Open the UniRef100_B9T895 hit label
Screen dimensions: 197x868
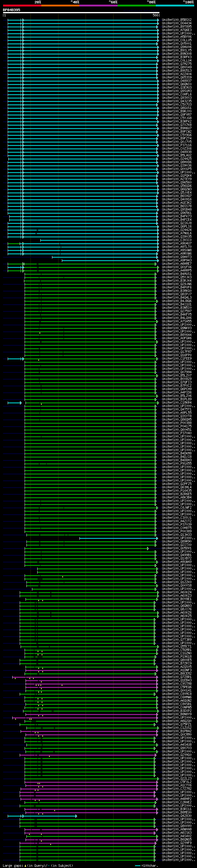177,26
